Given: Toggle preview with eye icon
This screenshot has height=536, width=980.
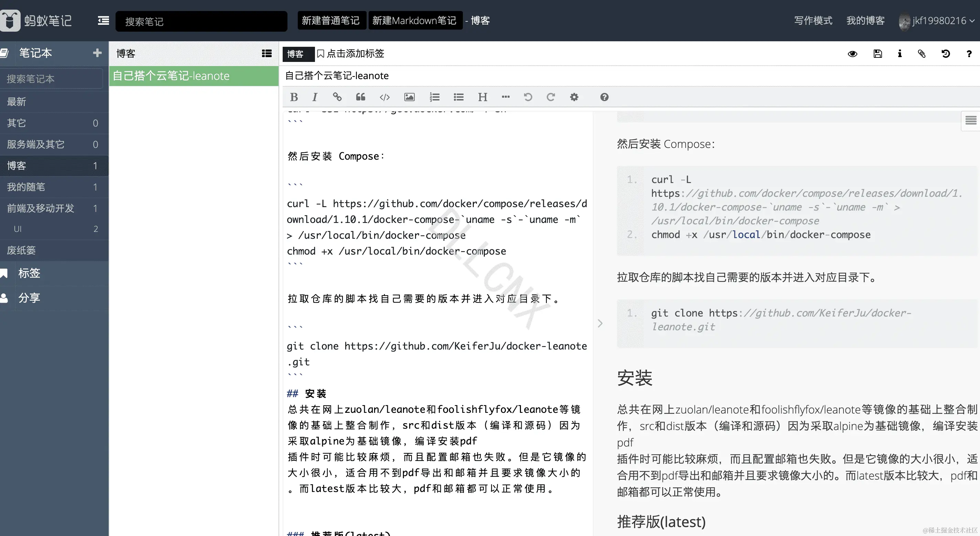Looking at the screenshot, I should tap(852, 54).
